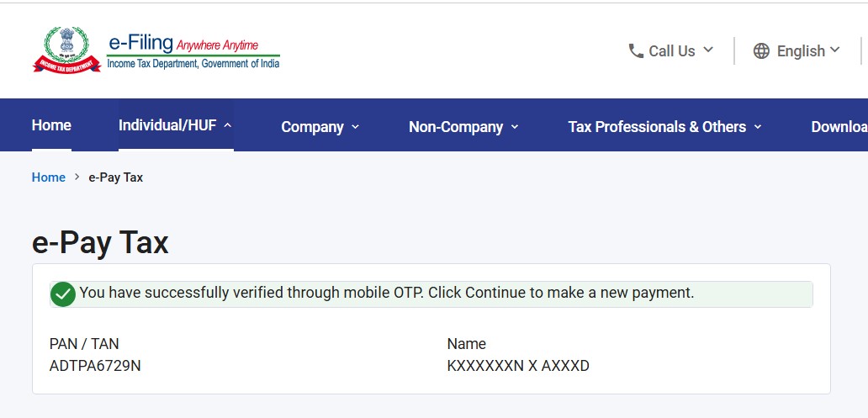Click the breadcrumb arrow separator after Home
868x418 pixels.
coord(77,177)
